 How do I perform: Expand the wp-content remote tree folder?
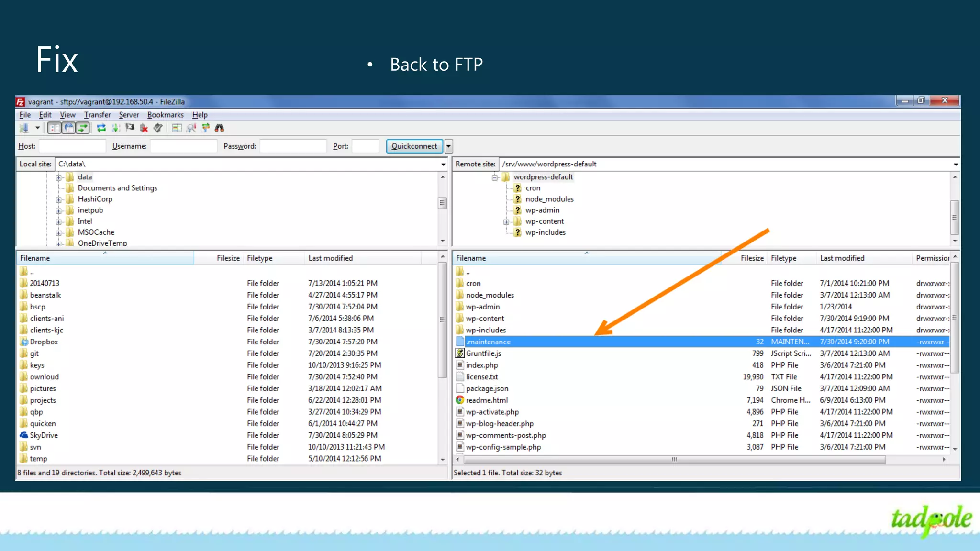tap(506, 222)
